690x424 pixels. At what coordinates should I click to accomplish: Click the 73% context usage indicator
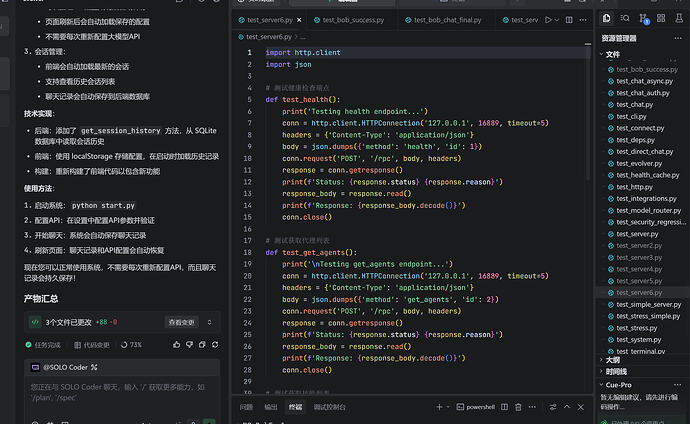[x=131, y=345]
